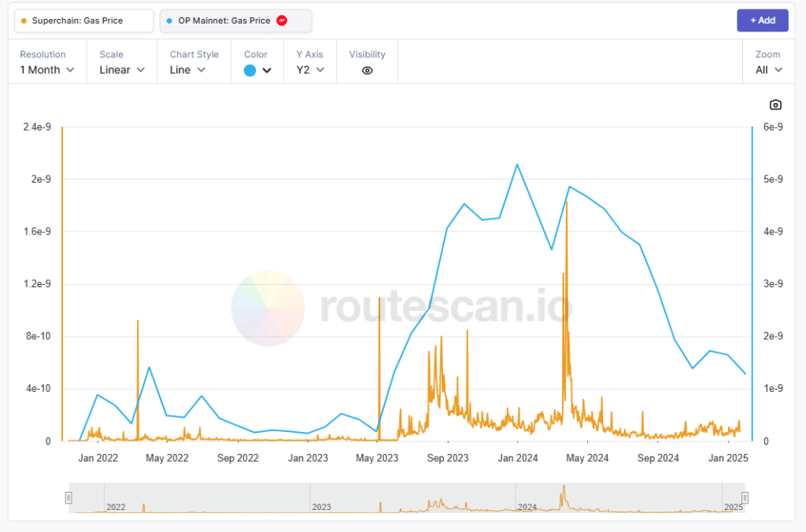Select the OP Mainnet: Gas Price series tab
The height and width of the screenshot is (532, 806).
pos(235,21)
